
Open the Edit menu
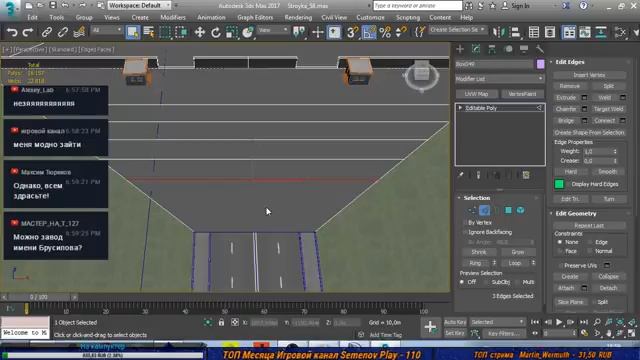pos(32,18)
